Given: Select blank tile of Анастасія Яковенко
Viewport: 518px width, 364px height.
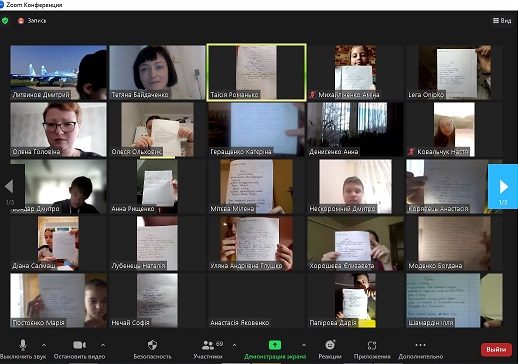Looking at the screenshot, I should tap(256, 300).
